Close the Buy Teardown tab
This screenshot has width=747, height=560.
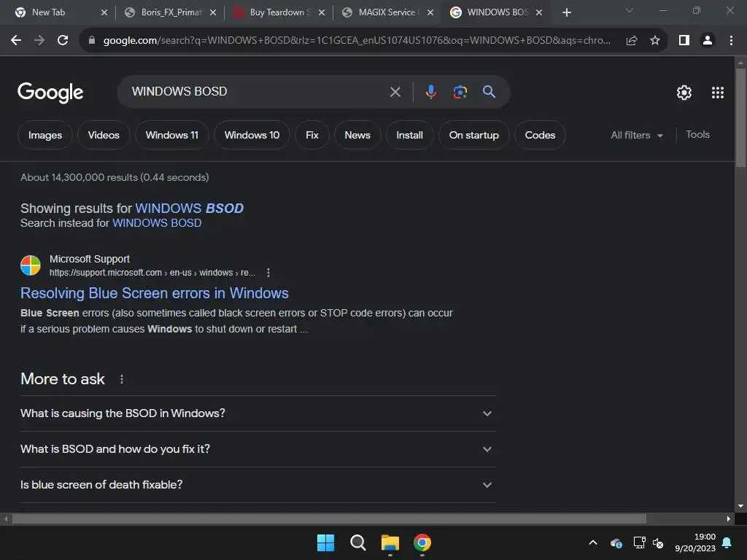point(322,12)
